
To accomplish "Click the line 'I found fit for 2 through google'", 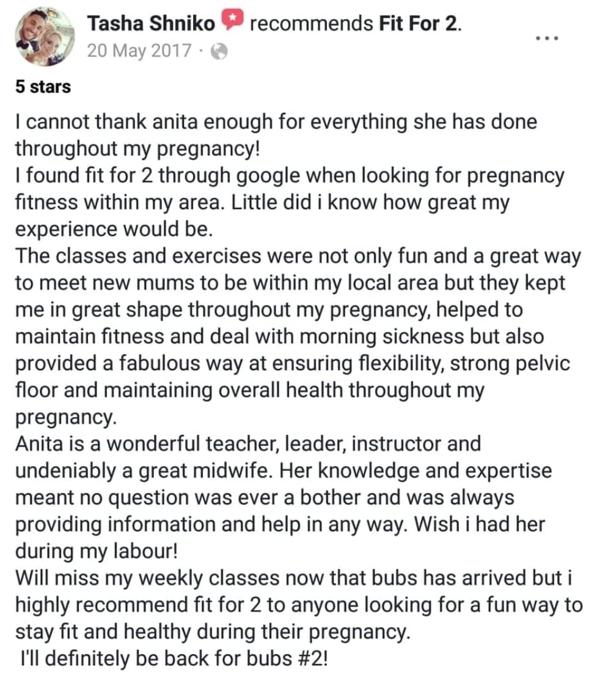I will 290,176.
